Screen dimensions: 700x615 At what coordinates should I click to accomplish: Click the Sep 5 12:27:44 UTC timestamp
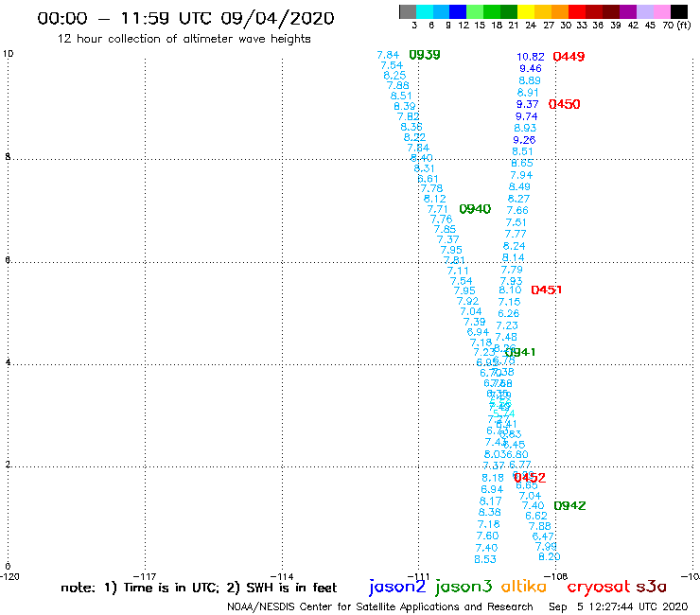pos(619,606)
